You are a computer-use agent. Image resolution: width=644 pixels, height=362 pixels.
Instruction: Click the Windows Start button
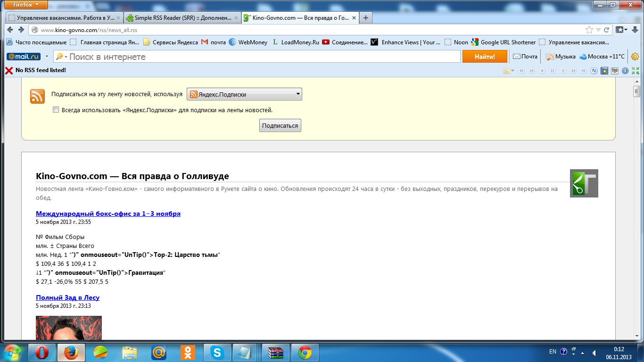[13, 353]
